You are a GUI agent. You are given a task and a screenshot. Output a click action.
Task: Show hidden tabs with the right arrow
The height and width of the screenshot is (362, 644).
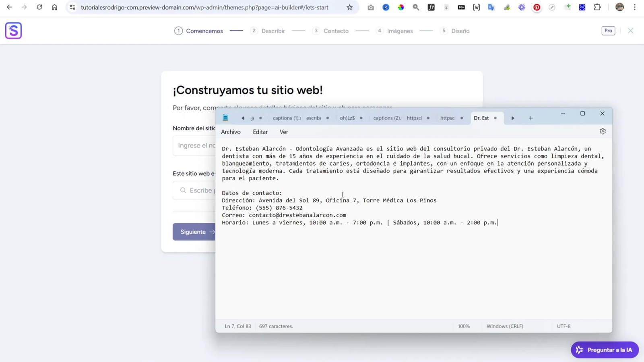(x=512, y=118)
